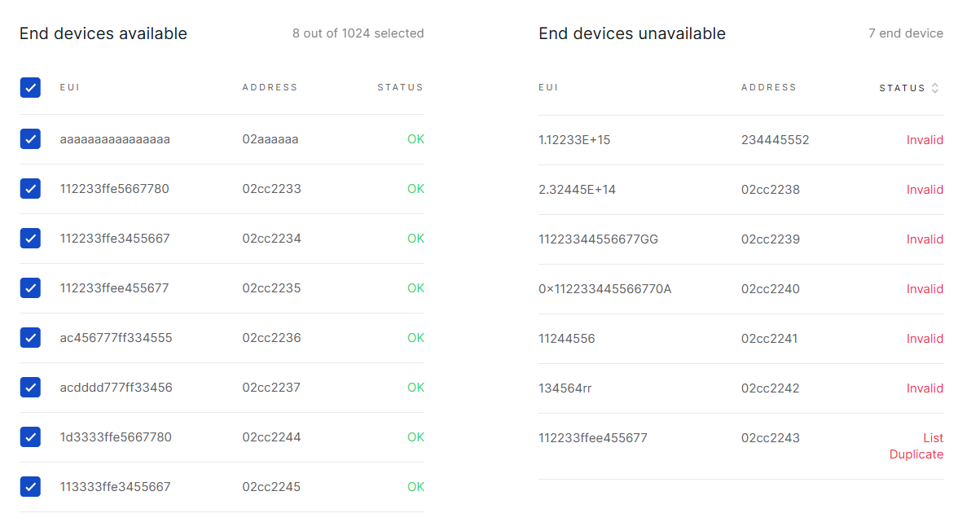Click the Invalid label next to 234445552
Viewport: 980px width, 522px height.
(925, 139)
